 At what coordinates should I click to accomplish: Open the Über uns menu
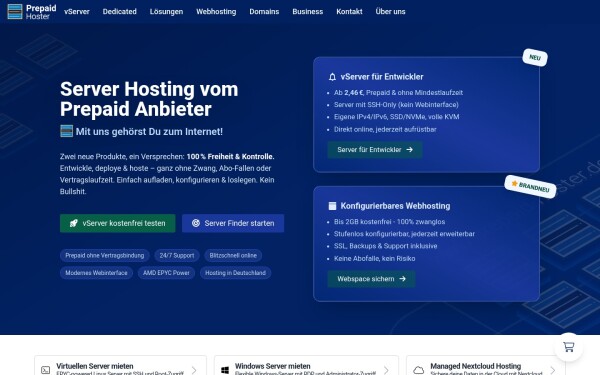click(390, 11)
